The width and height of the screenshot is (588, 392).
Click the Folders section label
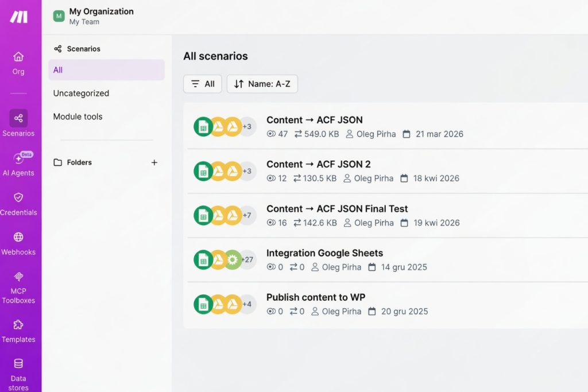79,162
